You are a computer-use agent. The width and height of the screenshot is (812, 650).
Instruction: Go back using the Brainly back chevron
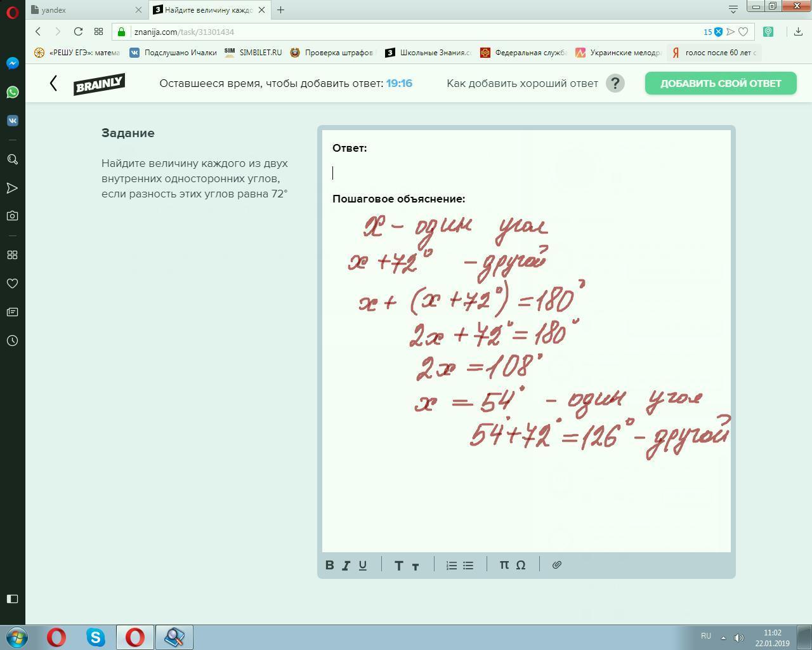(x=53, y=83)
